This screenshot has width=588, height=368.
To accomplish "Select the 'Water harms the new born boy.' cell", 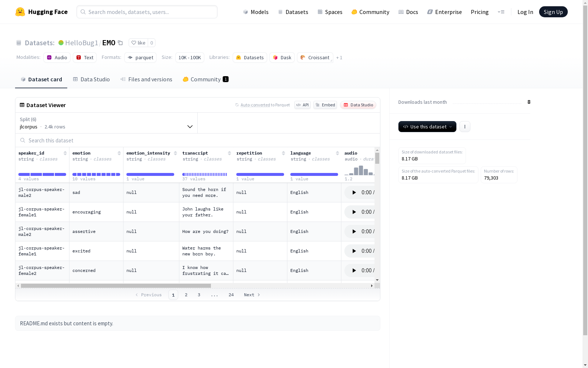I will (x=206, y=251).
